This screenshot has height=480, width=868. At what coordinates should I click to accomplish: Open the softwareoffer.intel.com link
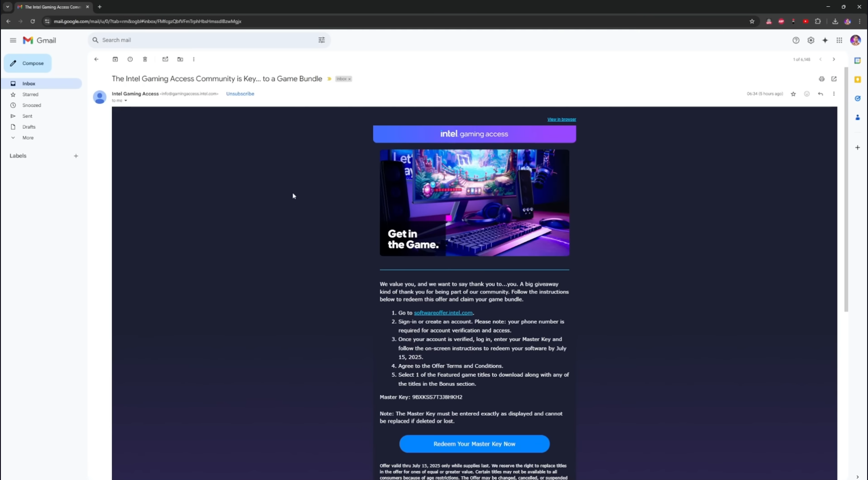click(x=443, y=313)
